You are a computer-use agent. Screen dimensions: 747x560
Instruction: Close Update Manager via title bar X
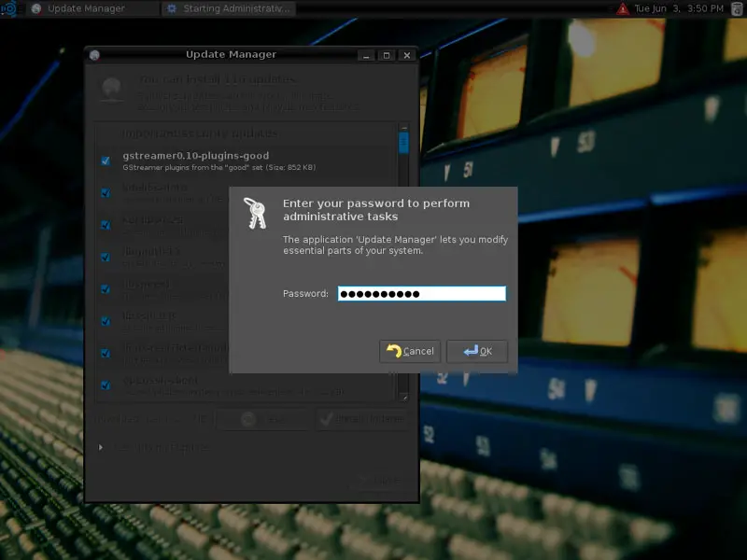click(407, 56)
